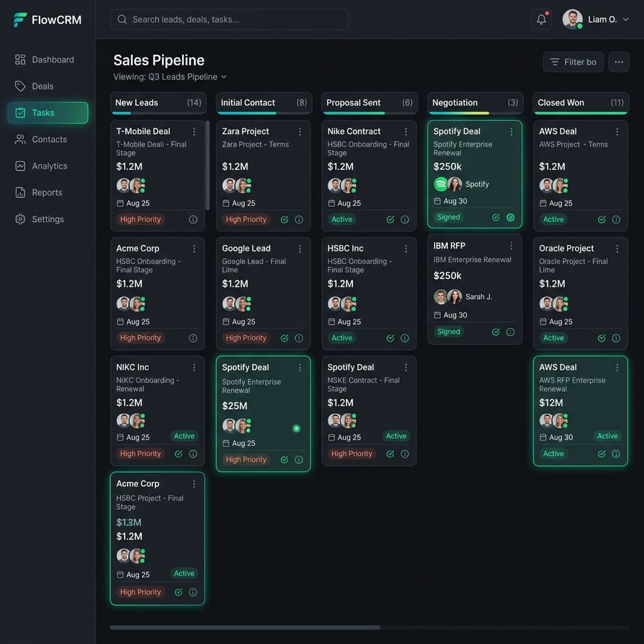Click Spotify logo on Negotiation Spotify Deal
644x644 pixels.
(x=441, y=184)
